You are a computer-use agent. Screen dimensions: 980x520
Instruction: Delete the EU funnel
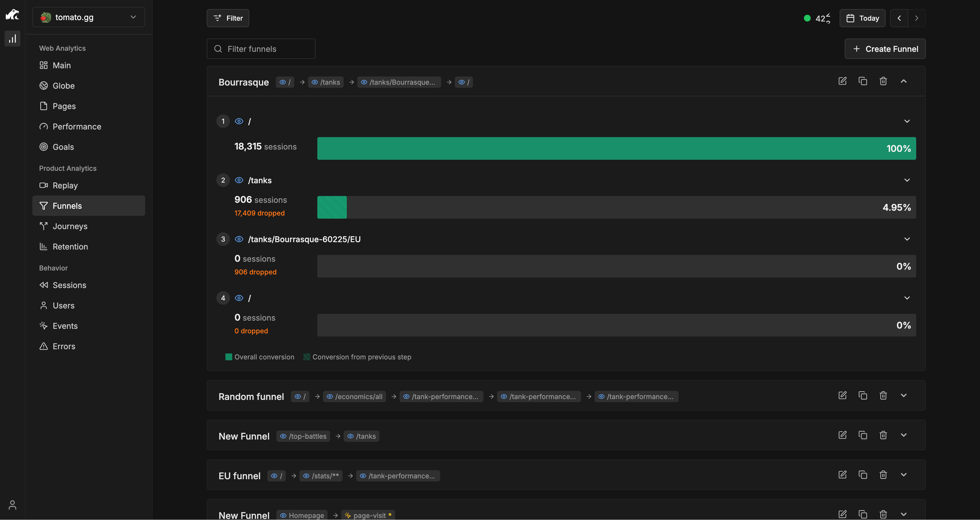[x=883, y=475]
